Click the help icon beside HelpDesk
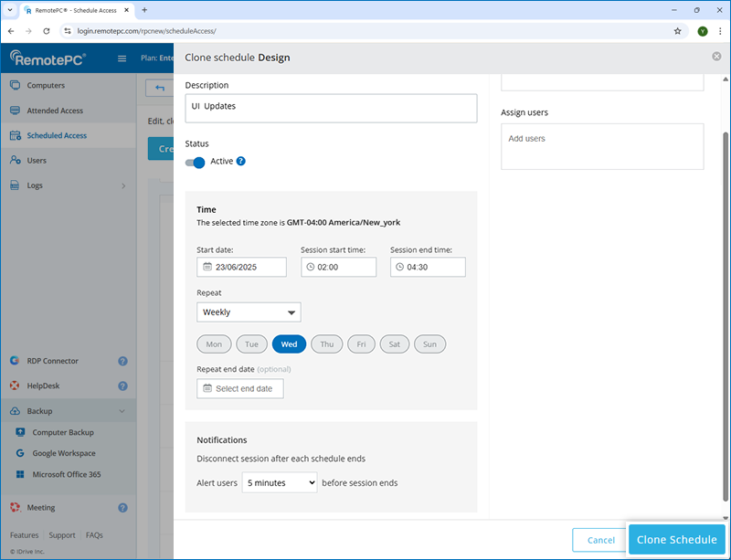Screen dimensions: 731x560 tap(122, 386)
